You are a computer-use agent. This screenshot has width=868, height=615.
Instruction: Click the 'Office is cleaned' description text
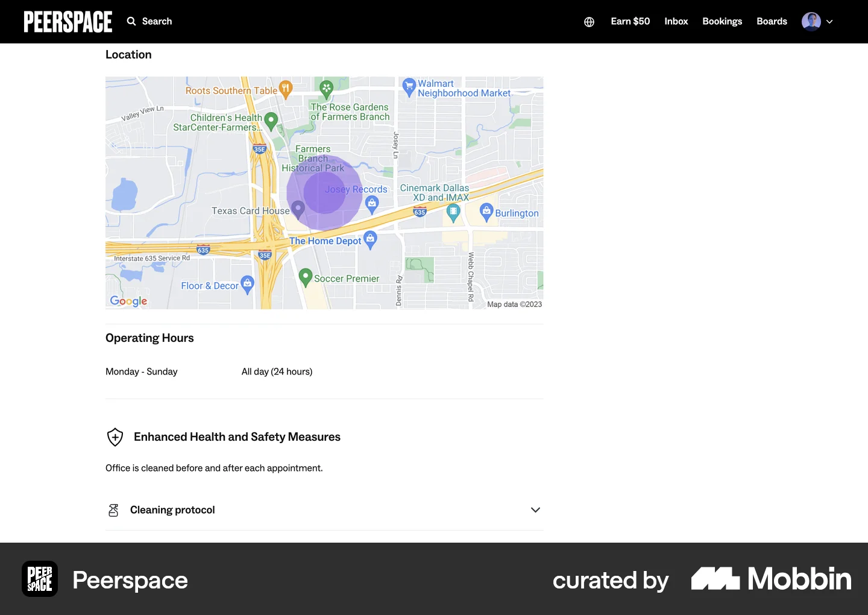point(214,468)
